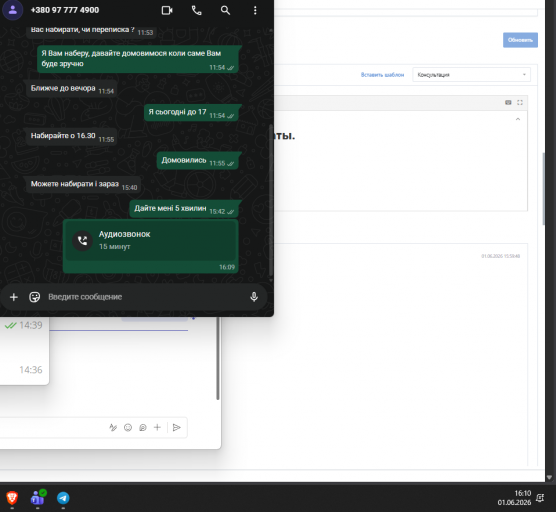Start a video call in WhatsApp header
Image resolution: width=556 pixels, height=512 pixels.
[167, 10]
